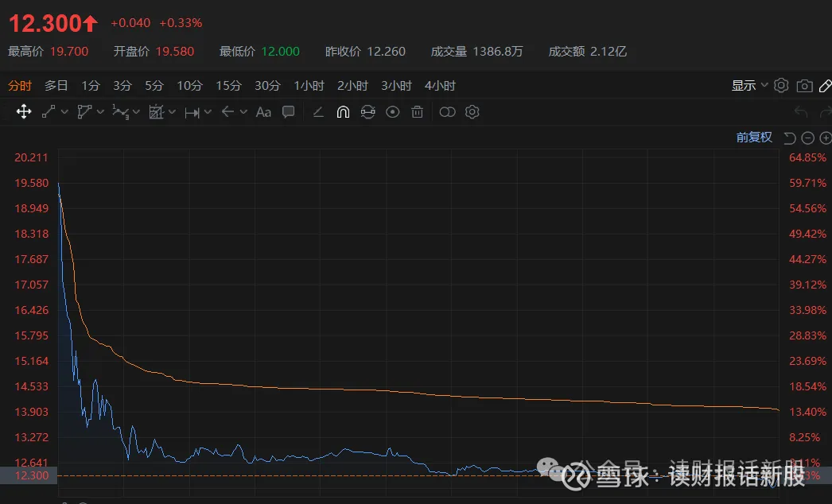Switch to the 分时 tab
This screenshot has width=832, height=504.
click(x=20, y=86)
